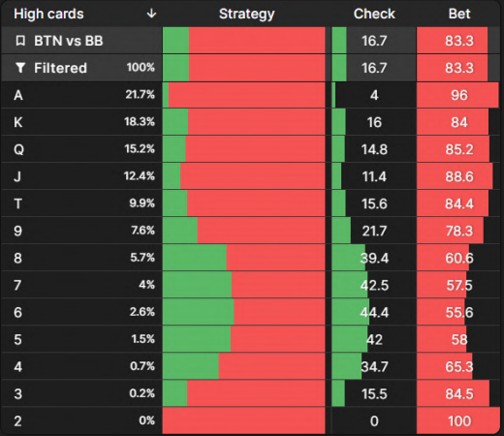Open the BTN vs BB row
504x436 pixels.
click(251, 41)
